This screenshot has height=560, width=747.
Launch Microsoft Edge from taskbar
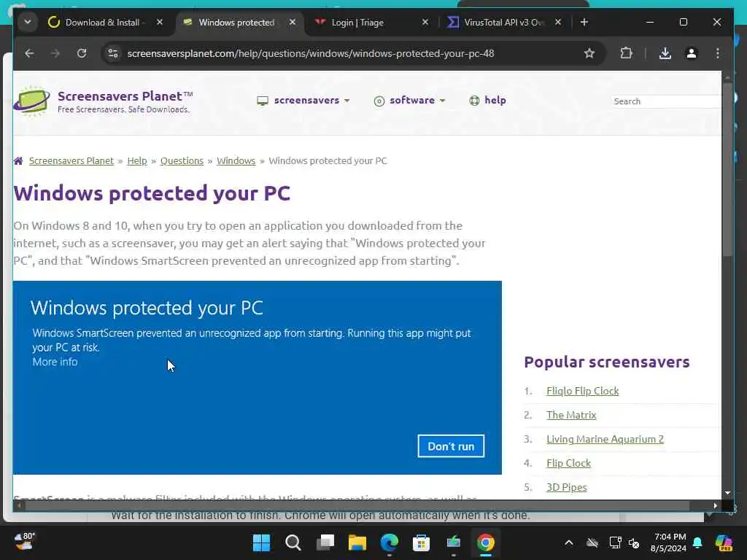[x=390, y=542]
